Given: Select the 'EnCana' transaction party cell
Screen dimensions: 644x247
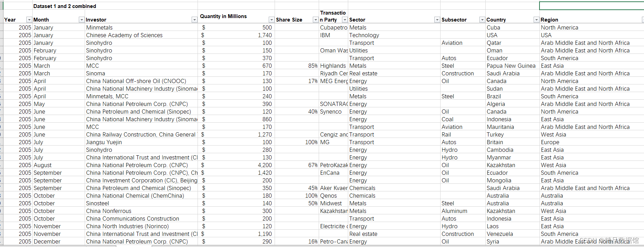Looking at the screenshot, I should coord(334,173).
